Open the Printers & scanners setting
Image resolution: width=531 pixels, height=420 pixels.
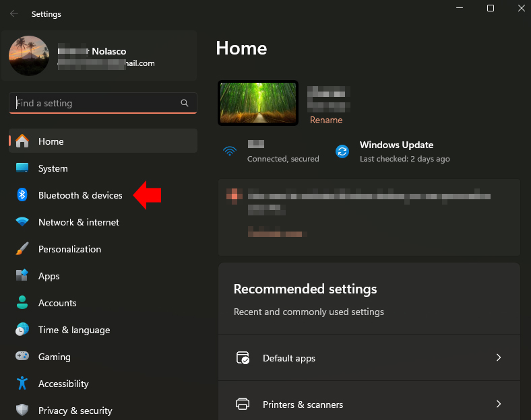(x=369, y=400)
